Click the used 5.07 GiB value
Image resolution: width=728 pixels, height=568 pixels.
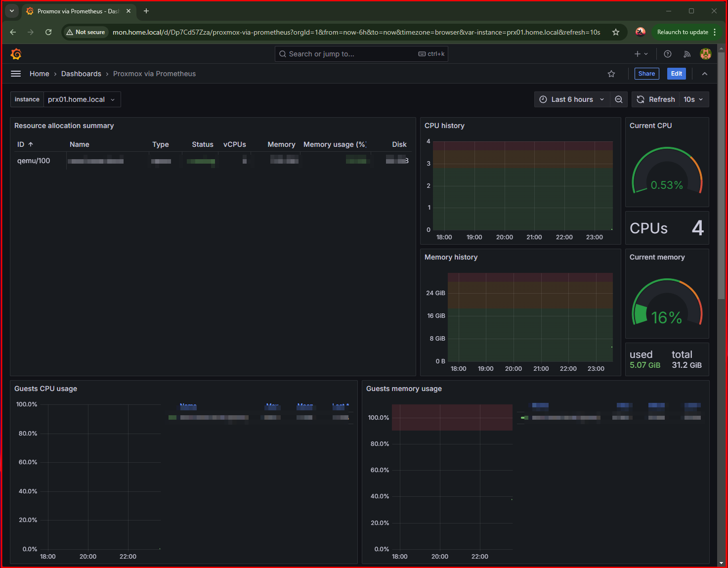tap(645, 365)
